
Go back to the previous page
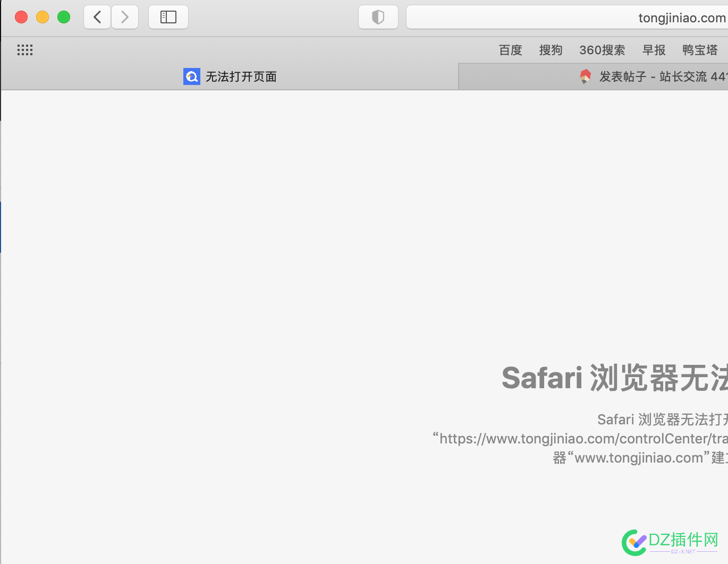tap(97, 17)
